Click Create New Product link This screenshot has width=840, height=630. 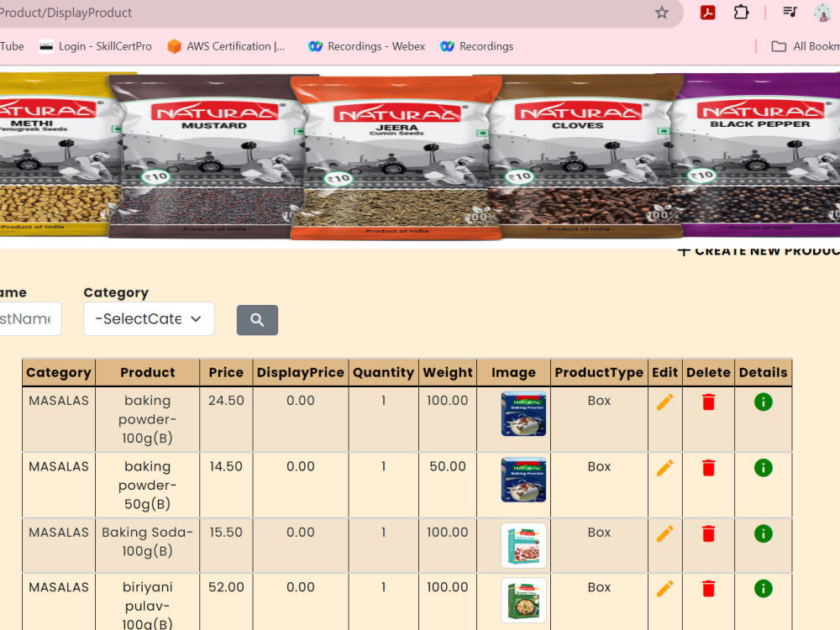tap(759, 250)
